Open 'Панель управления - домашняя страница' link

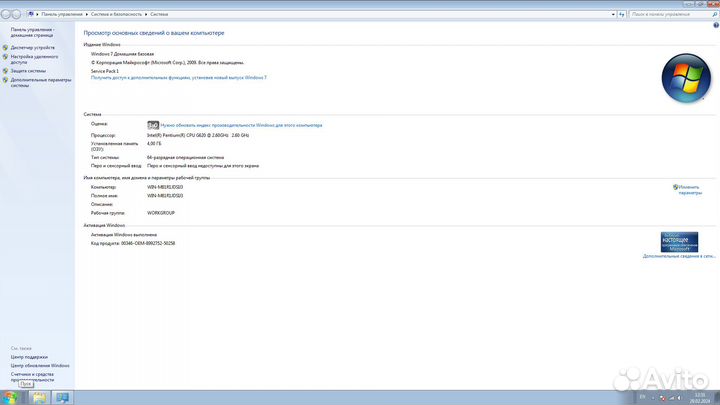32,32
